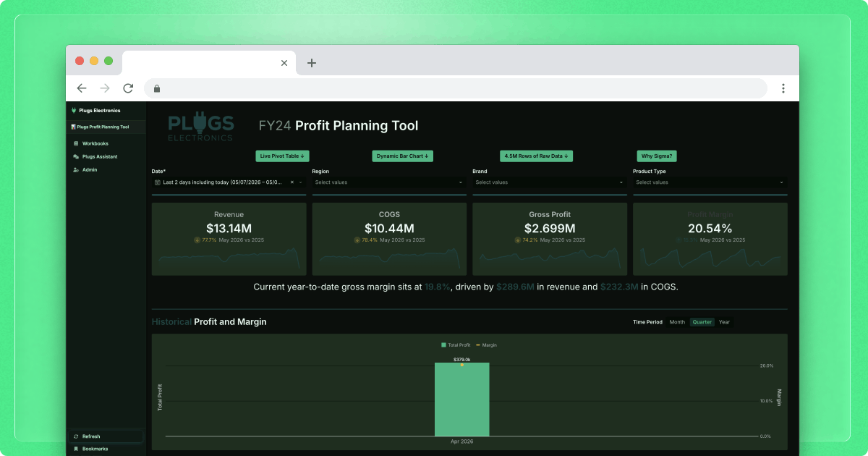Image resolution: width=868 pixels, height=456 pixels.
Task: Click the $379.0k bar data label
Action: coord(461,359)
